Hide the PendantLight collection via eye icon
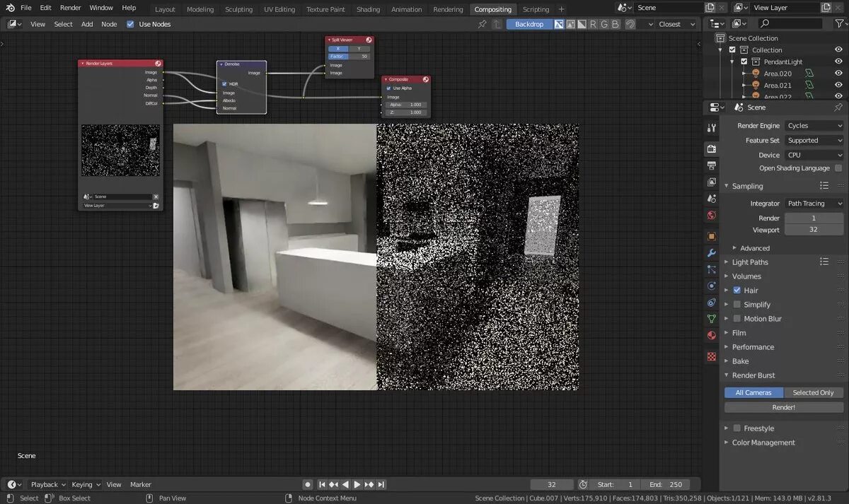The width and height of the screenshot is (849, 504). pyautogui.click(x=838, y=61)
